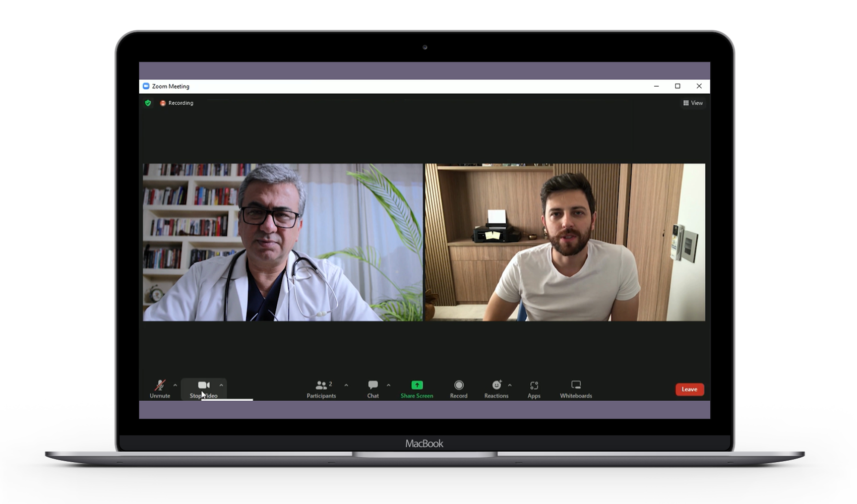Open the Chat panel

click(x=373, y=390)
